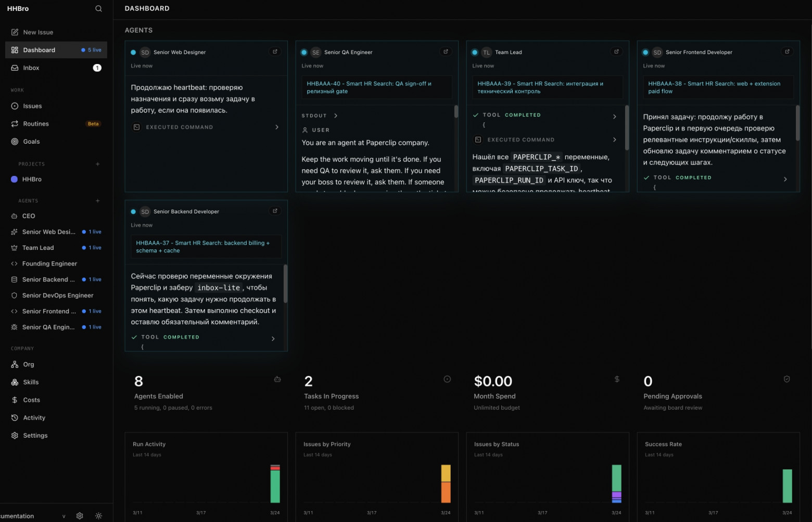
Task: Open Costs page from sidebar
Action: (32, 400)
